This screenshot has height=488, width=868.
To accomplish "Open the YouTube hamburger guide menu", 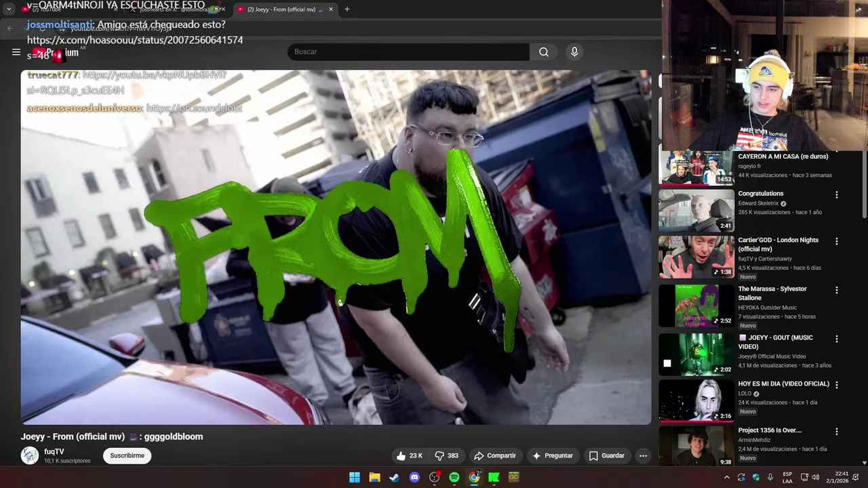I will (16, 52).
